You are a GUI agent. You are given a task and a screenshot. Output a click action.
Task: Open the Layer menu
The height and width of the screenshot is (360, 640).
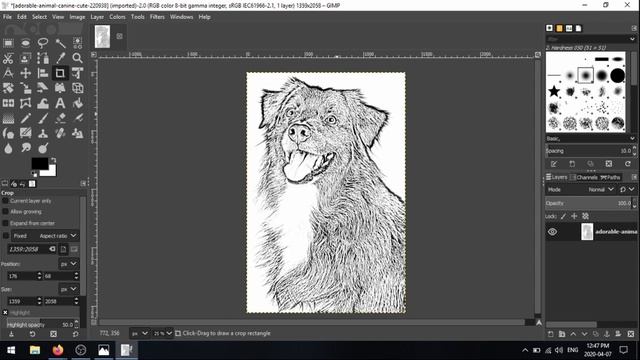pos(97,17)
